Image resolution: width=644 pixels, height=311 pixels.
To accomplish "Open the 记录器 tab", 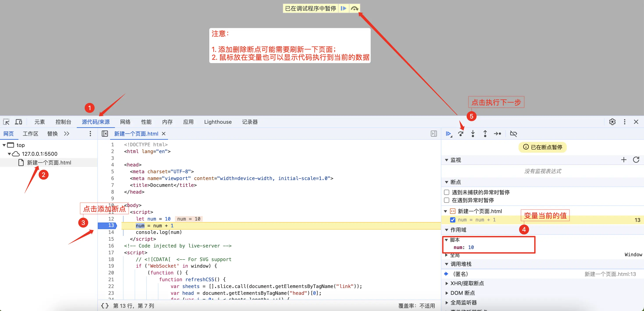I will pos(250,122).
